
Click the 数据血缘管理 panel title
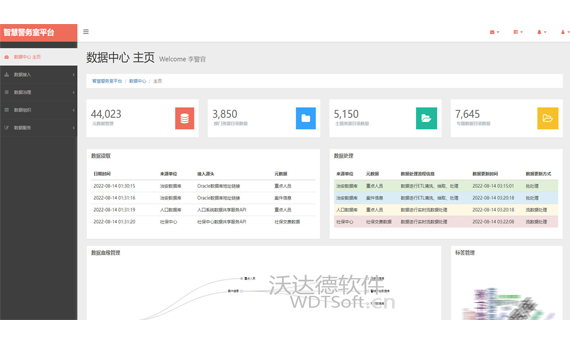click(x=105, y=253)
